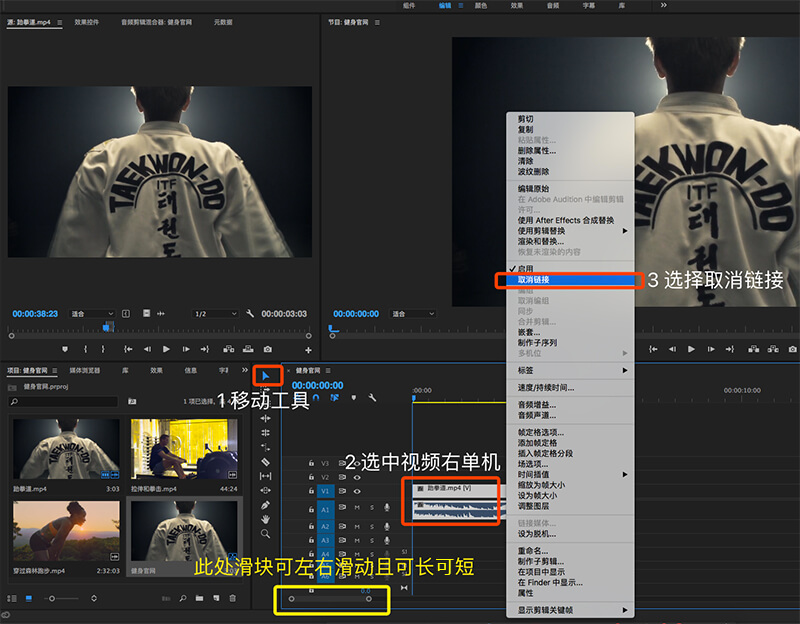Choose 取消链接 in context menu
This screenshot has width=800, height=624.
(x=570, y=280)
